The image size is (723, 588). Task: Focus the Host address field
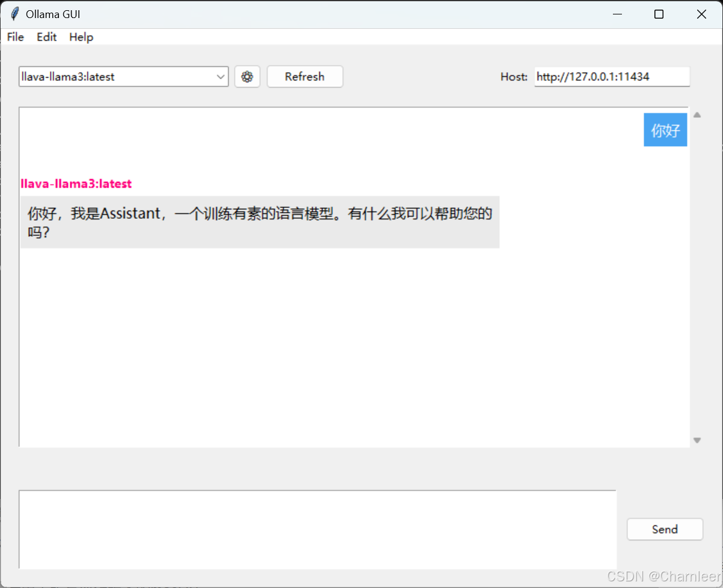[612, 77]
